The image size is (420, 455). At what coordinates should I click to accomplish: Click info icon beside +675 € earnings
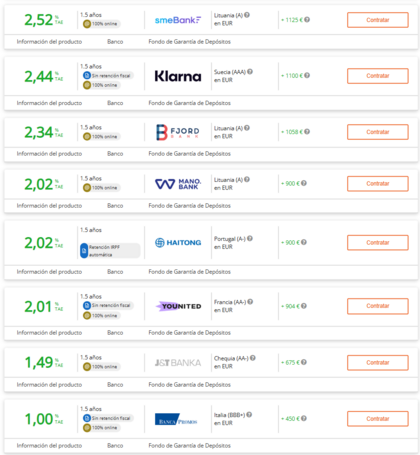[x=304, y=362]
